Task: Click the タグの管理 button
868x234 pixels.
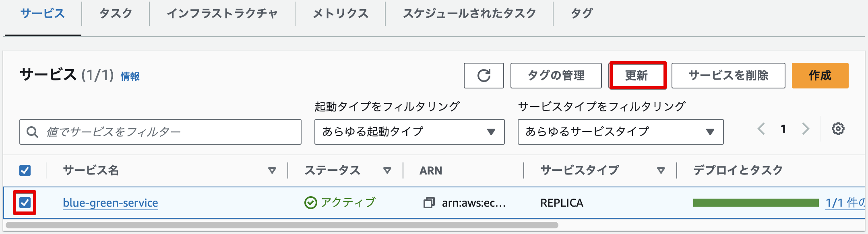Action: [556, 76]
